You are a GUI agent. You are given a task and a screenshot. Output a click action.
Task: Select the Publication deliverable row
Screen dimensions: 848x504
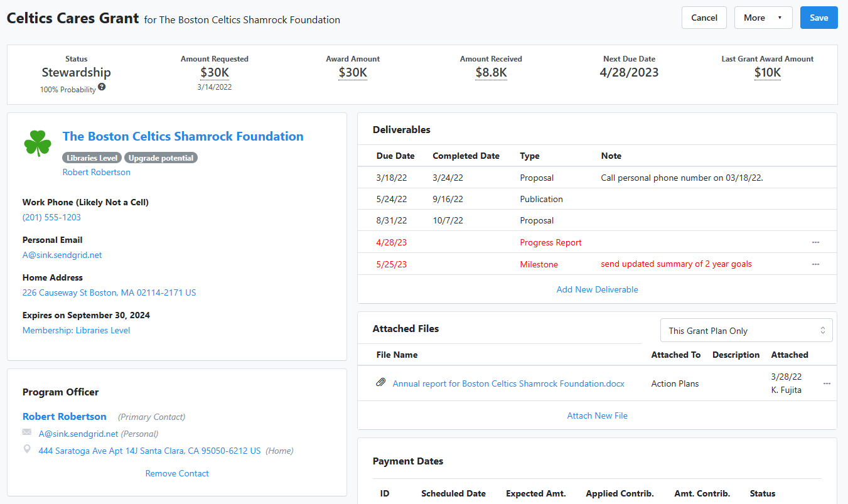(597, 199)
